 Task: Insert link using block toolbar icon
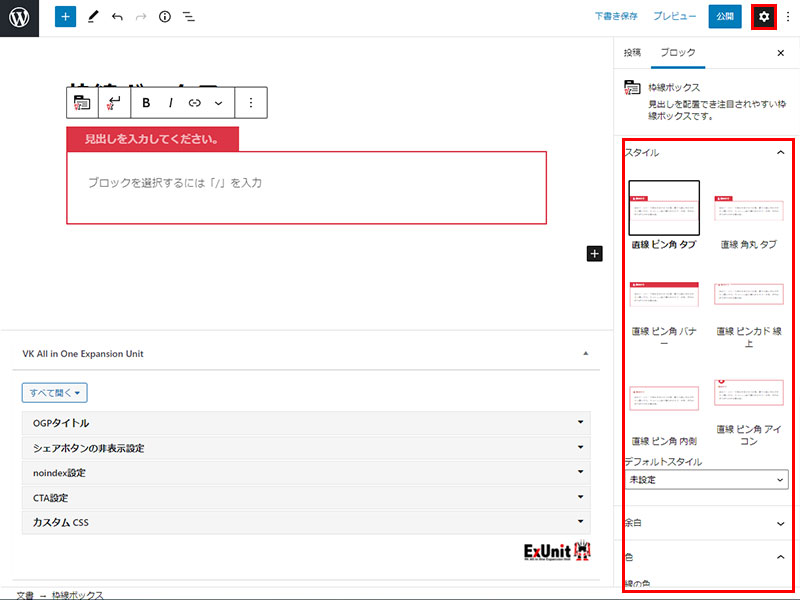(195, 102)
